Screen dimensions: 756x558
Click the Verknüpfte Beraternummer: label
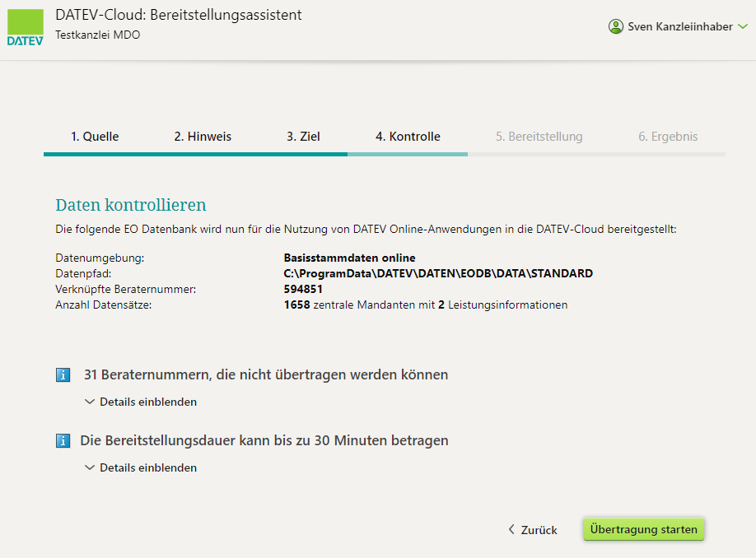[126, 289]
